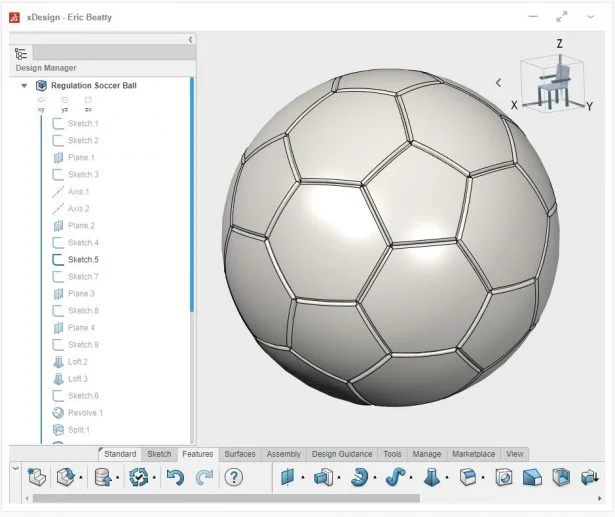Click the Sweep feature icon
This screenshot has width=615, height=517.
coord(393,477)
